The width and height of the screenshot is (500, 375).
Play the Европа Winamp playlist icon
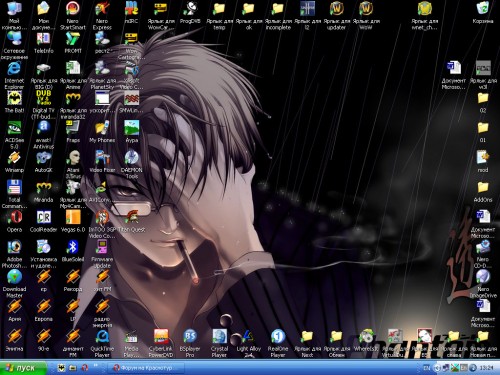[43, 307]
